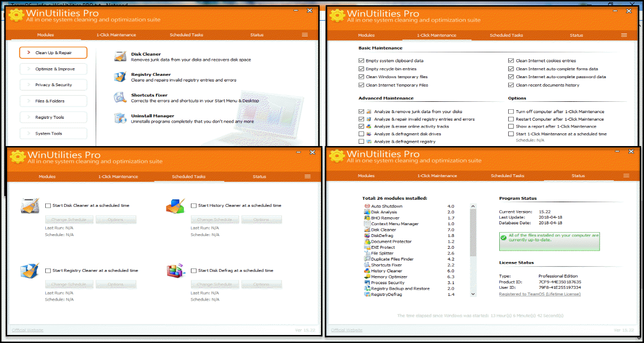Select EXE Protect icon in modules list
Image resolution: width=644 pixels, height=343 pixels.
point(367,247)
